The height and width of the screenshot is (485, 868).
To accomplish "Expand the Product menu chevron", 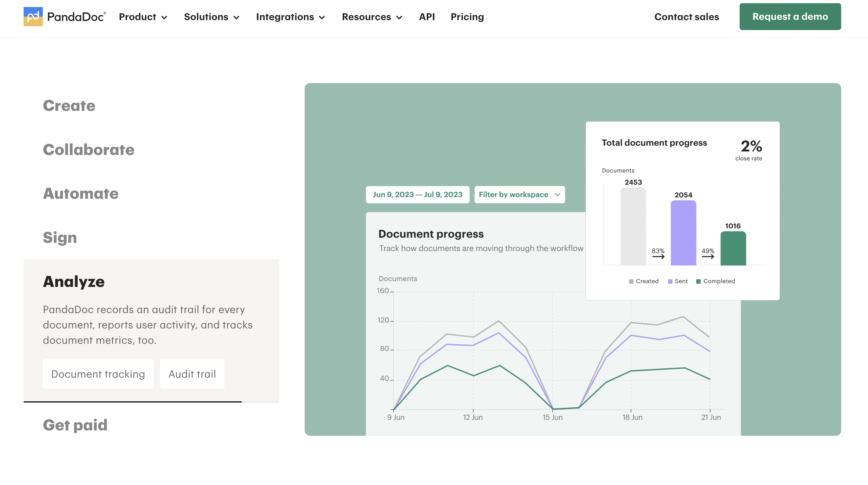I will click(164, 18).
